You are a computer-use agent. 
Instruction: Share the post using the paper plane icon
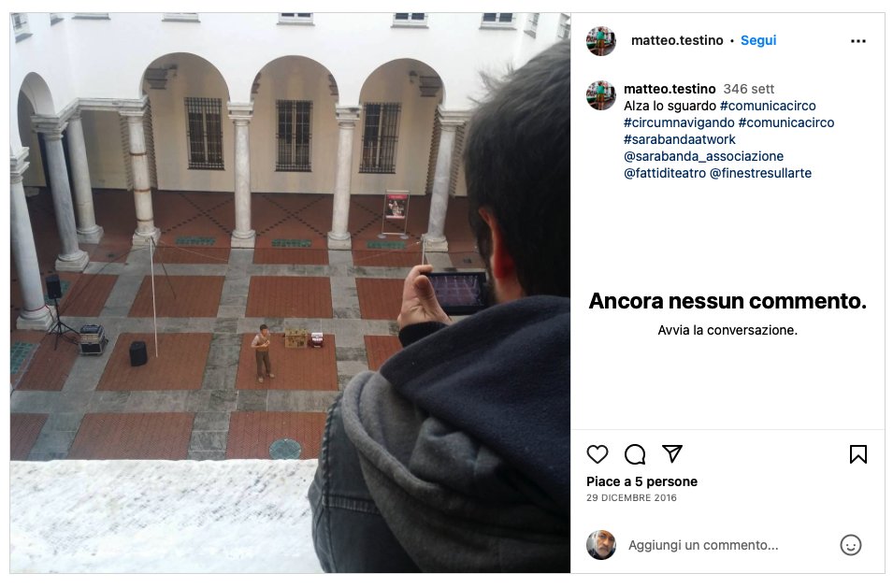coord(672,453)
